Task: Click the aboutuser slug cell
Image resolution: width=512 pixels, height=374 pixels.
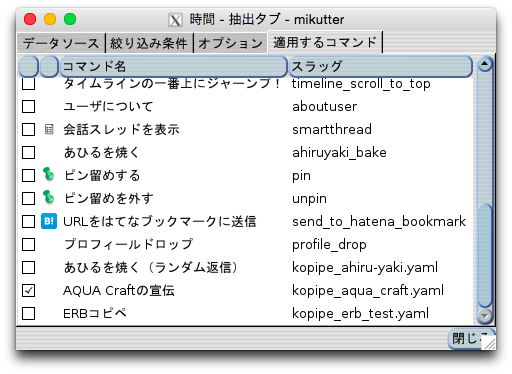Action: pyautogui.click(x=325, y=107)
